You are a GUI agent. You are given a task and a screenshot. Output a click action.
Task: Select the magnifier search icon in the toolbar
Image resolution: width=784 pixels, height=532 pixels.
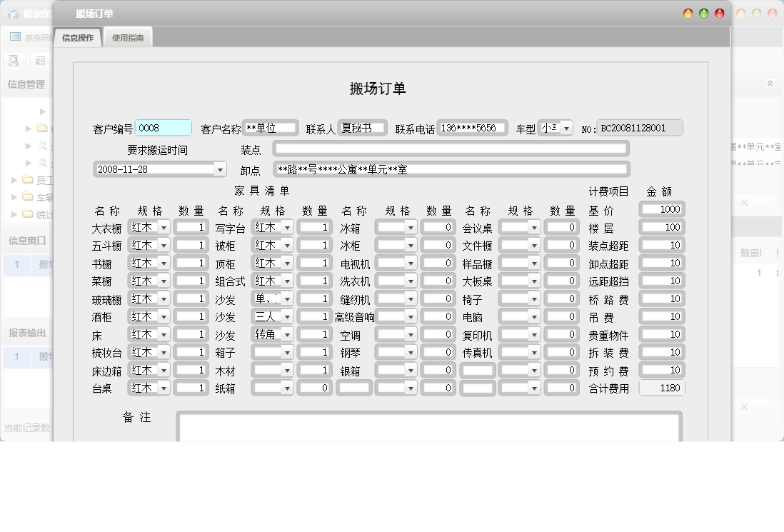point(13,60)
